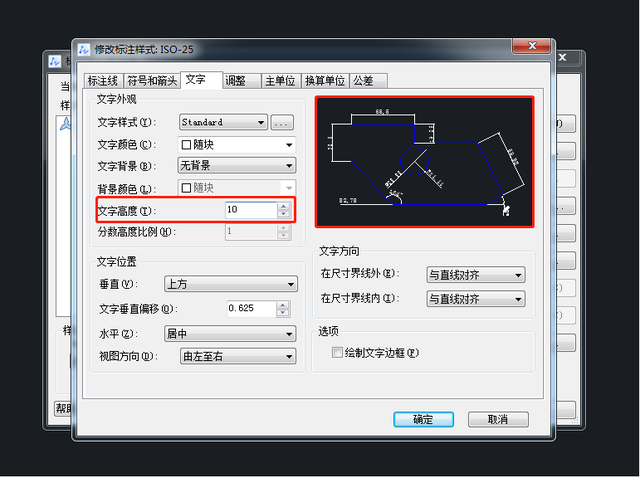Click the text style browse (...) button
Screen dimensions: 640x478
282,123
